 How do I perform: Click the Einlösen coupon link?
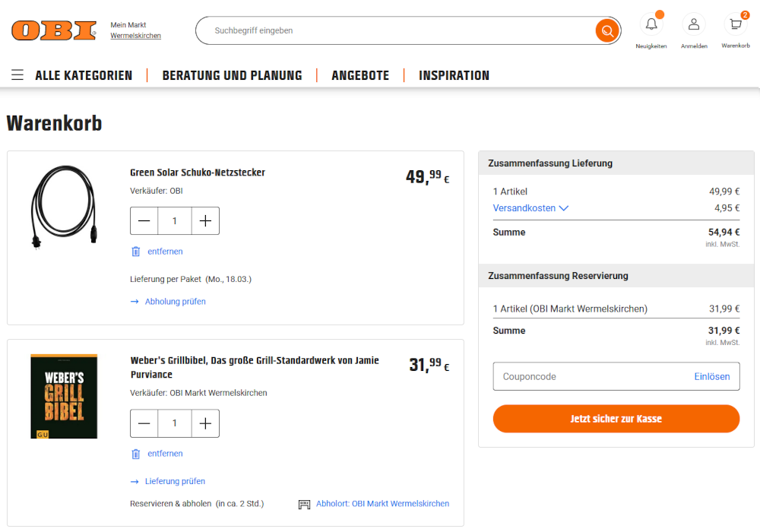tap(711, 376)
